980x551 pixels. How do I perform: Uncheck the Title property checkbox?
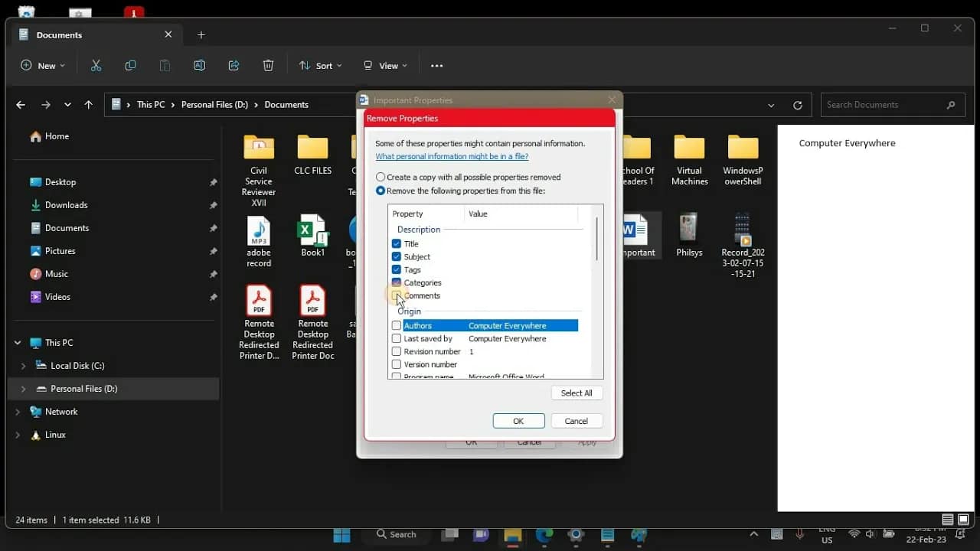[397, 243]
